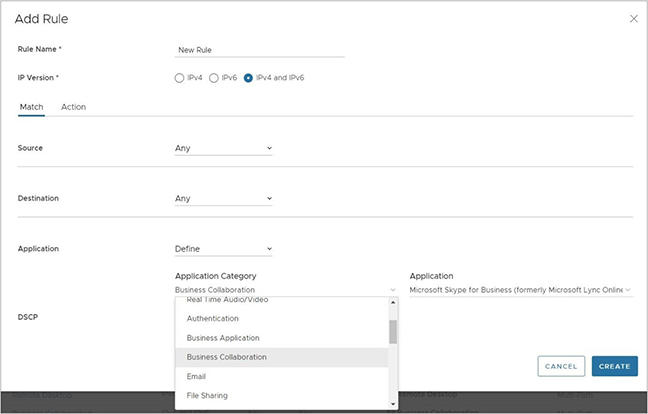Select the IPv6 radio button
This screenshot has height=414, width=648.
214,78
